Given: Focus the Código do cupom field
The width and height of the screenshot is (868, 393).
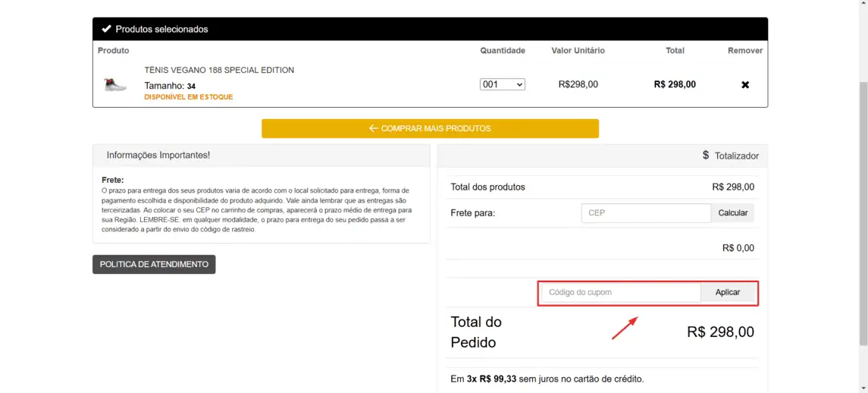Looking at the screenshot, I should (x=621, y=293).
